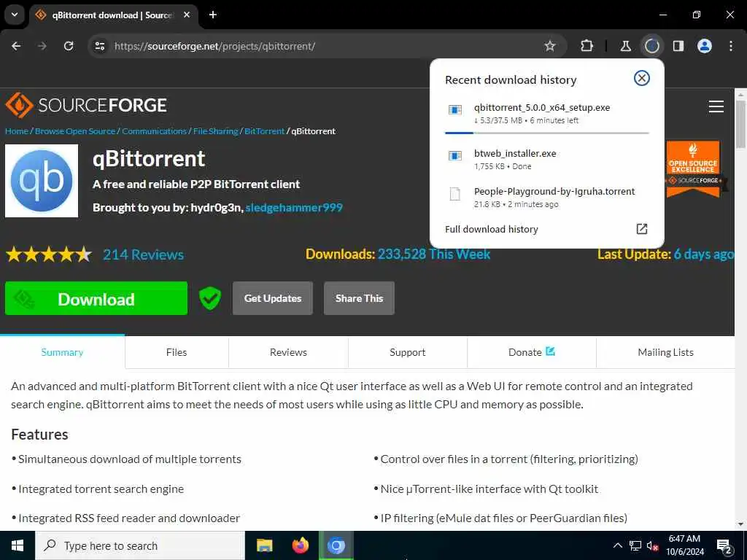Reload the SourceForge page

point(69,46)
